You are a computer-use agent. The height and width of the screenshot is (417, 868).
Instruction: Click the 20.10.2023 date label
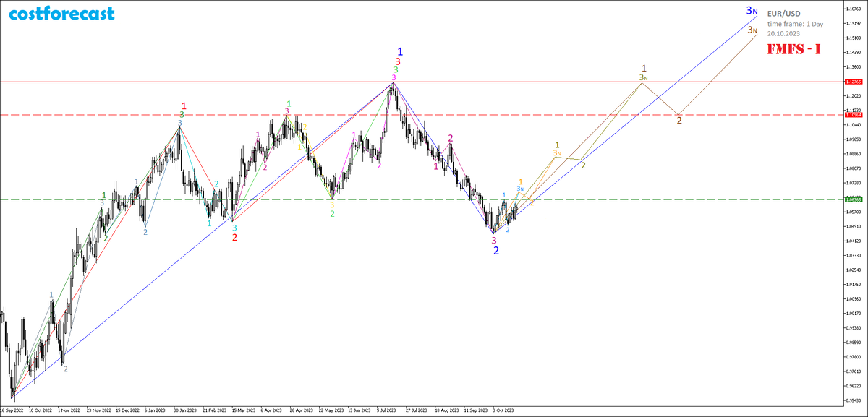pos(783,34)
